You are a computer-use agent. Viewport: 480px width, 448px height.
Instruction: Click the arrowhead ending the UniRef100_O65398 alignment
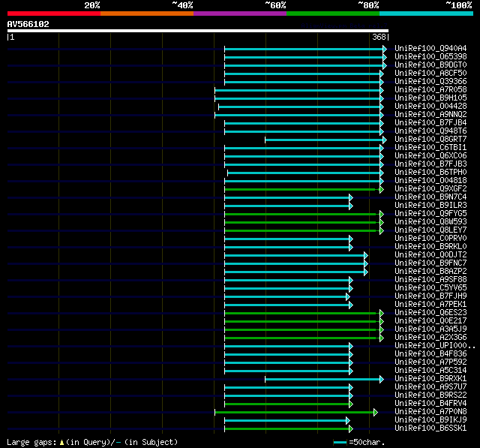tap(385, 57)
